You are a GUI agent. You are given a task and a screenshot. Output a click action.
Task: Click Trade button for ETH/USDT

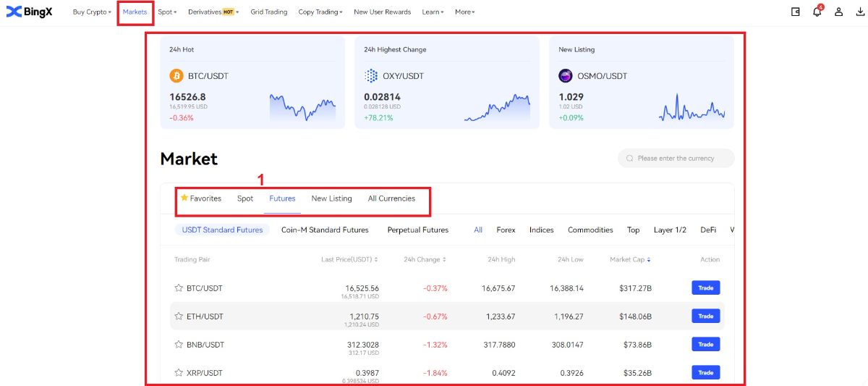pos(706,316)
